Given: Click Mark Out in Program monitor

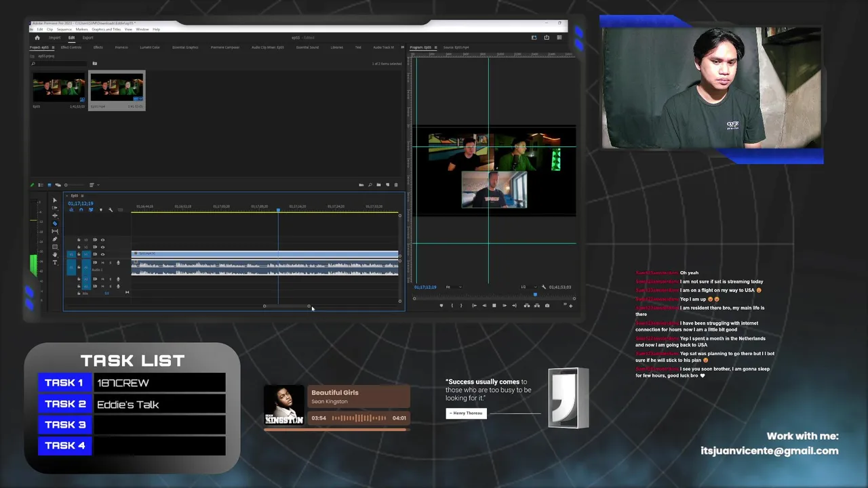Looking at the screenshot, I should [x=461, y=306].
